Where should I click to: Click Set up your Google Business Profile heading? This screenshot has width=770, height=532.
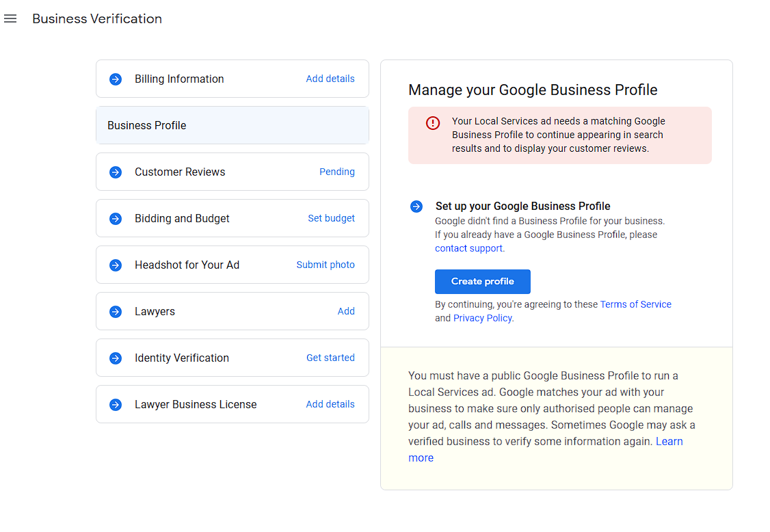tap(522, 207)
